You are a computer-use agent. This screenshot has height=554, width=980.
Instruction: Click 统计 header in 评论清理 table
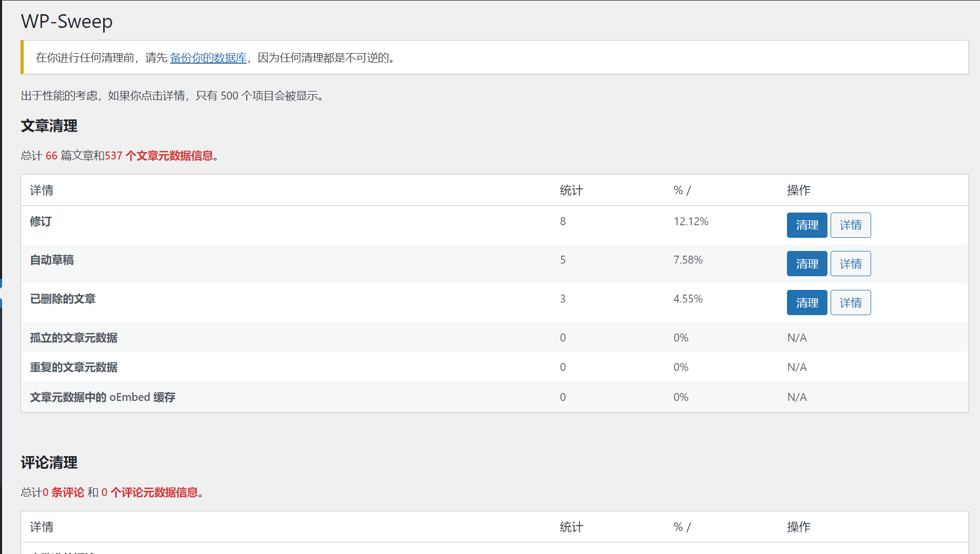(571, 527)
